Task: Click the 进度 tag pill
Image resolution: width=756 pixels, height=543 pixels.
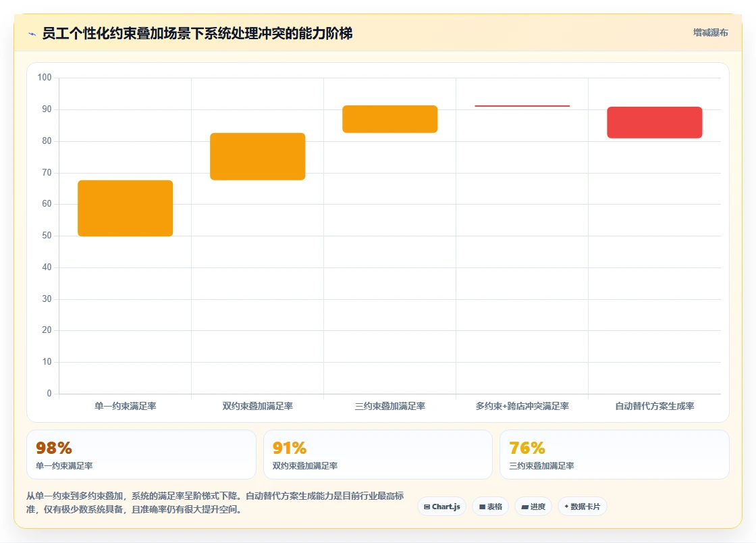Action: point(533,507)
